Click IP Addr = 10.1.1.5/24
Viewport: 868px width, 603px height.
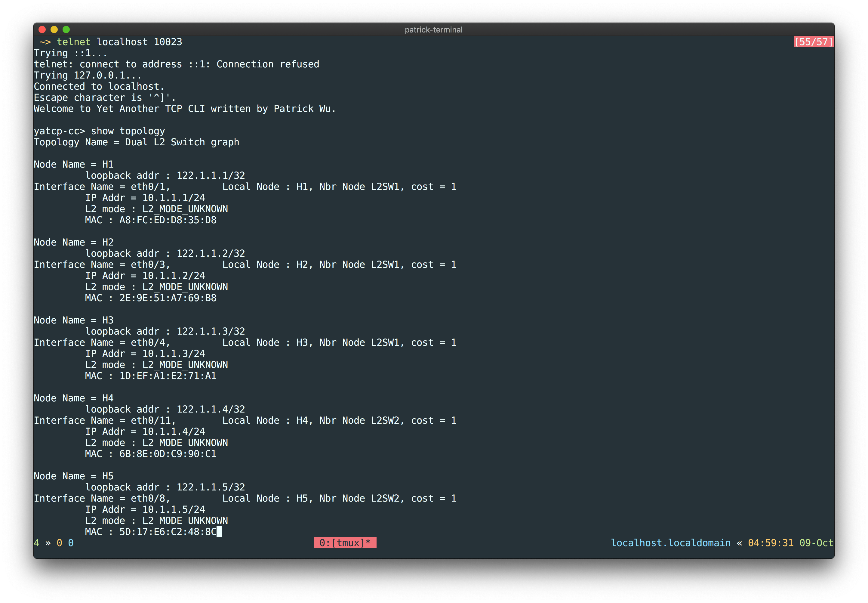(145, 510)
